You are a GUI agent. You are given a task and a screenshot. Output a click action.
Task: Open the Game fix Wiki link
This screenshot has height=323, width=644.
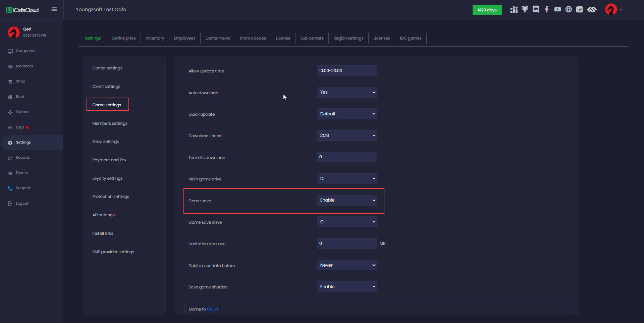pos(212,309)
